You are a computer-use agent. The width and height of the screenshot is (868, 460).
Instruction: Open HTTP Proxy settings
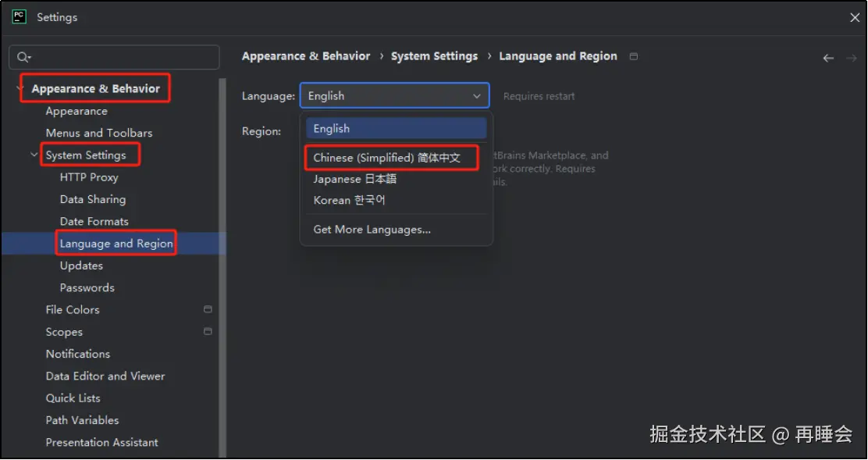(89, 177)
